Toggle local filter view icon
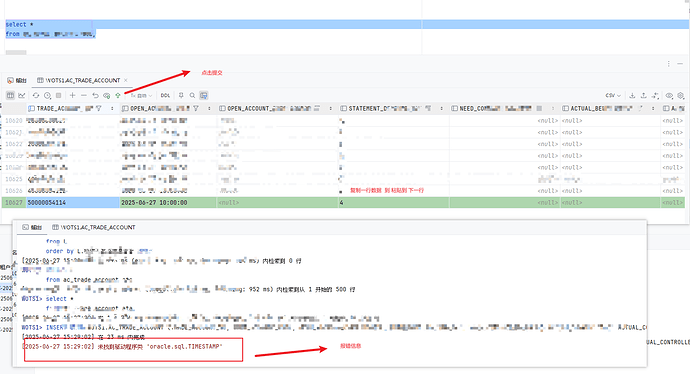This screenshot has height=374, width=690. 203,95
